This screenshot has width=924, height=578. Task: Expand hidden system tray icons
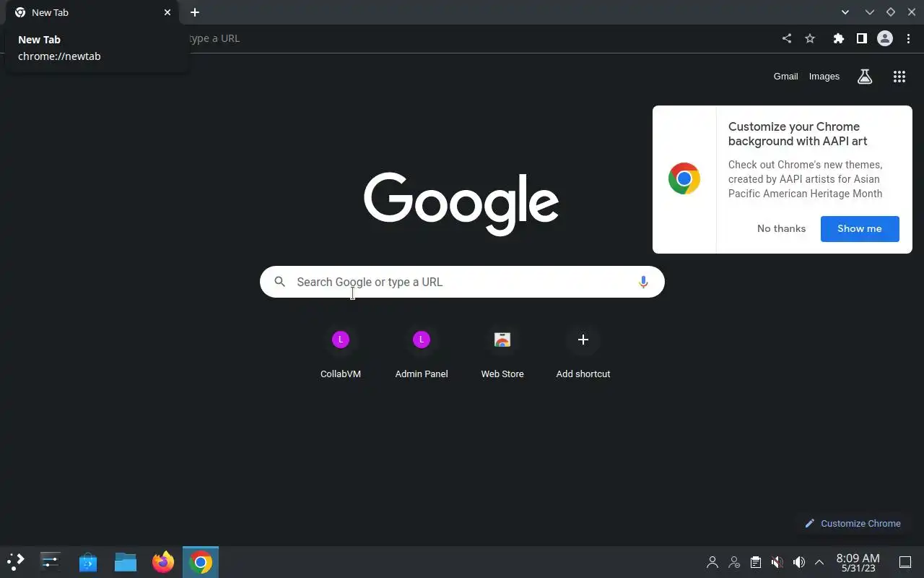point(819,562)
